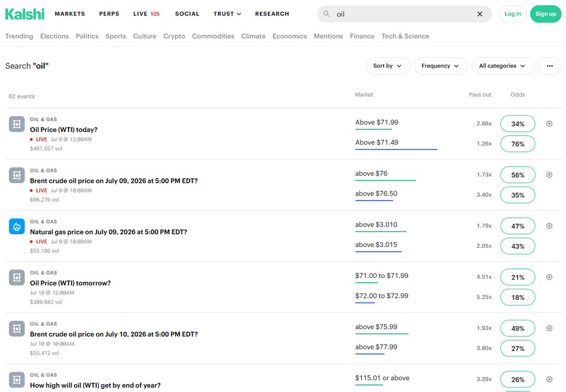The image size is (566, 392).
Task: Select the Crypto category tab
Action: coord(174,36)
